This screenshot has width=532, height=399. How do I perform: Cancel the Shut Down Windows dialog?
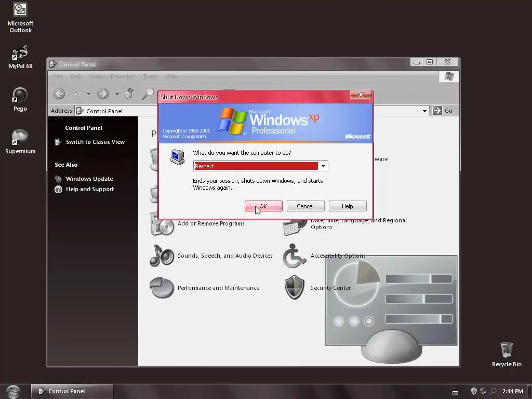point(305,206)
